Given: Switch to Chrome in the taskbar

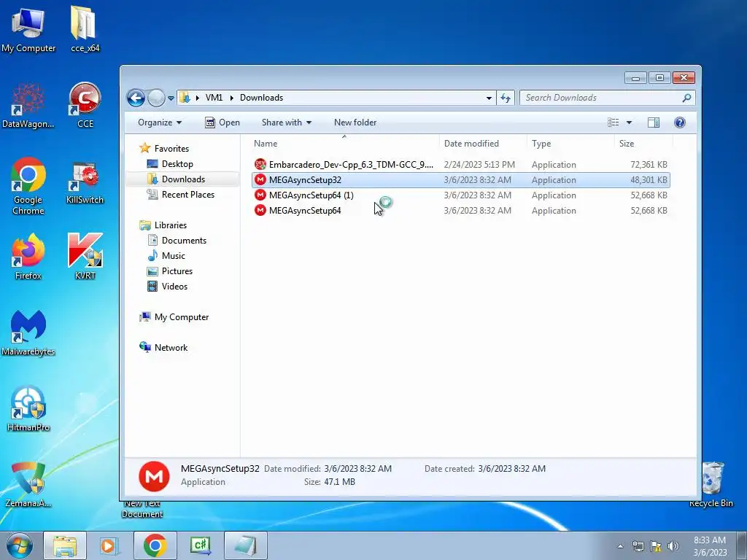Looking at the screenshot, I should 155,545.
